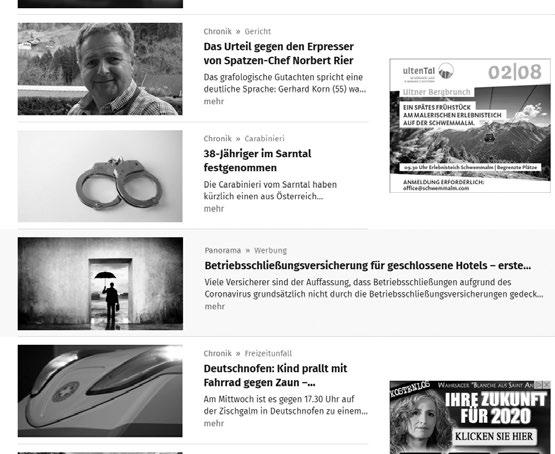Click the Carabinieri category tag
Screen dimensions: 555x454
264,139
